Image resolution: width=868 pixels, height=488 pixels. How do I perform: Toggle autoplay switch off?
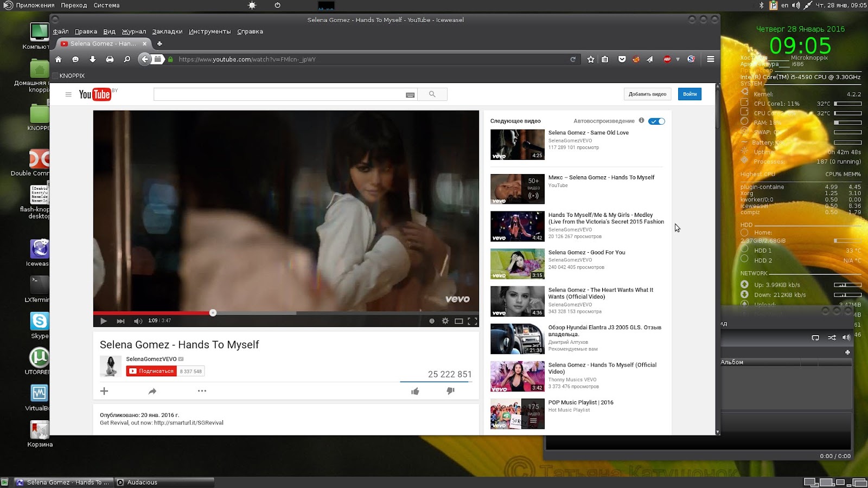[656, 121]
